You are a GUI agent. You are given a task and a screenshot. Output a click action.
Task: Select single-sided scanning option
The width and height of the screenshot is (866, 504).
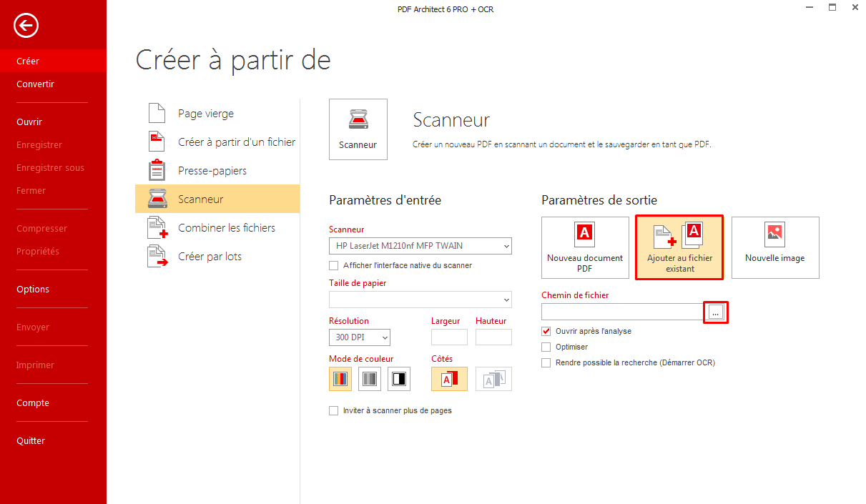pos(449,379)
